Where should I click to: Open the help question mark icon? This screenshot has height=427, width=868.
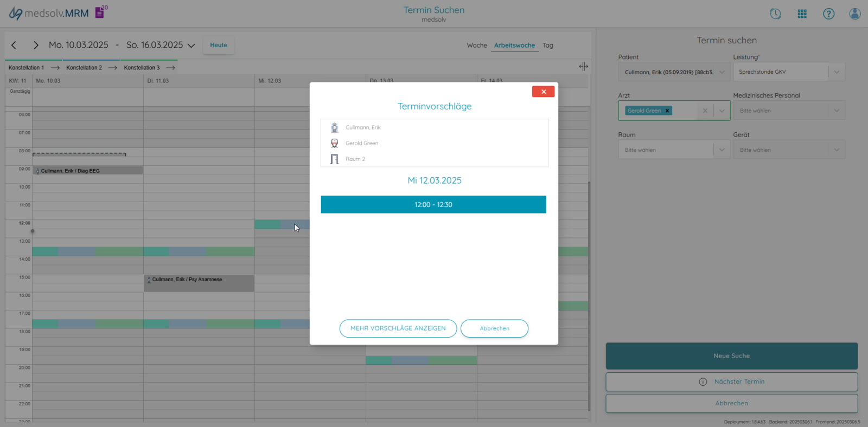829,14
